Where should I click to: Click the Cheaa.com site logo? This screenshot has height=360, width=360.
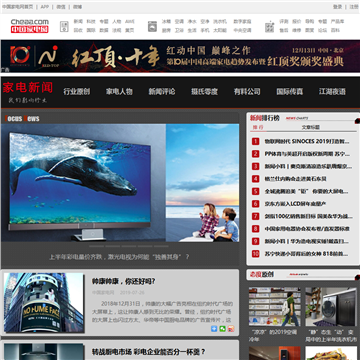click(x=30, y=26)
